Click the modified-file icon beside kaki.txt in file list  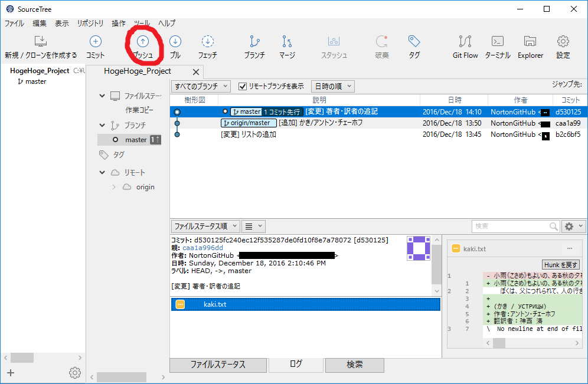[181, 304]
